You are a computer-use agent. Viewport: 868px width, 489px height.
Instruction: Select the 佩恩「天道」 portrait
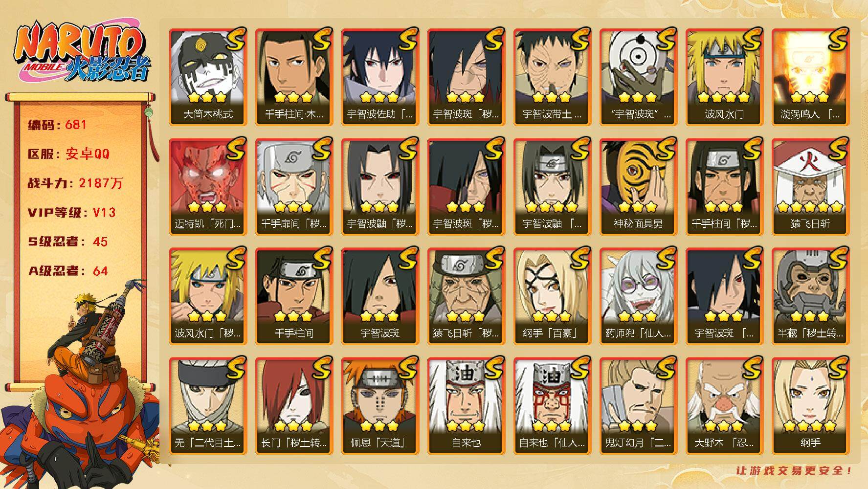click(x=380, y=406)
